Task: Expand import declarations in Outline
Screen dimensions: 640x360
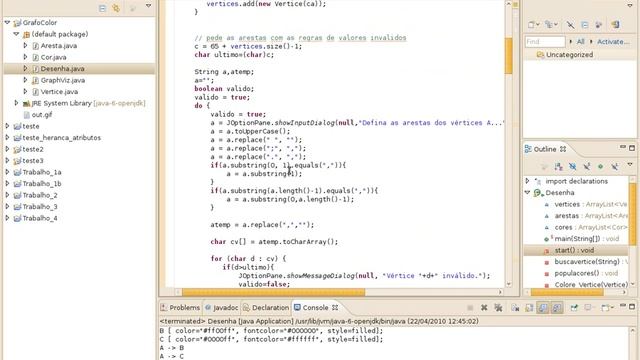Action: click(x=527, y=181)
